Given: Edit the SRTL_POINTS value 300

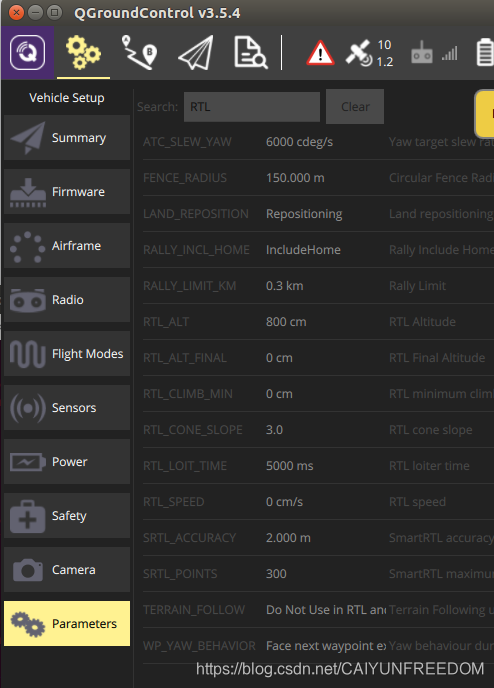Looking at the screenshot, I should point(276,574).
